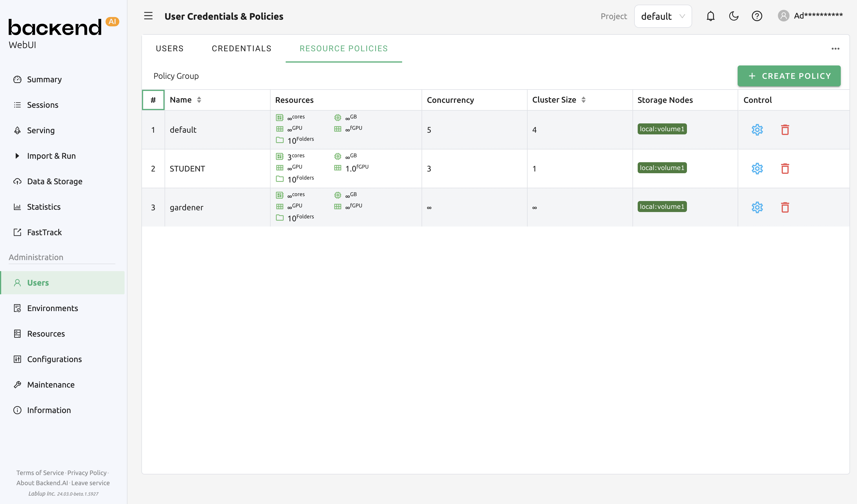Screen dimensions: 857x504
Task: Open the three-dot more options menu
Action: tap(835, 49)
